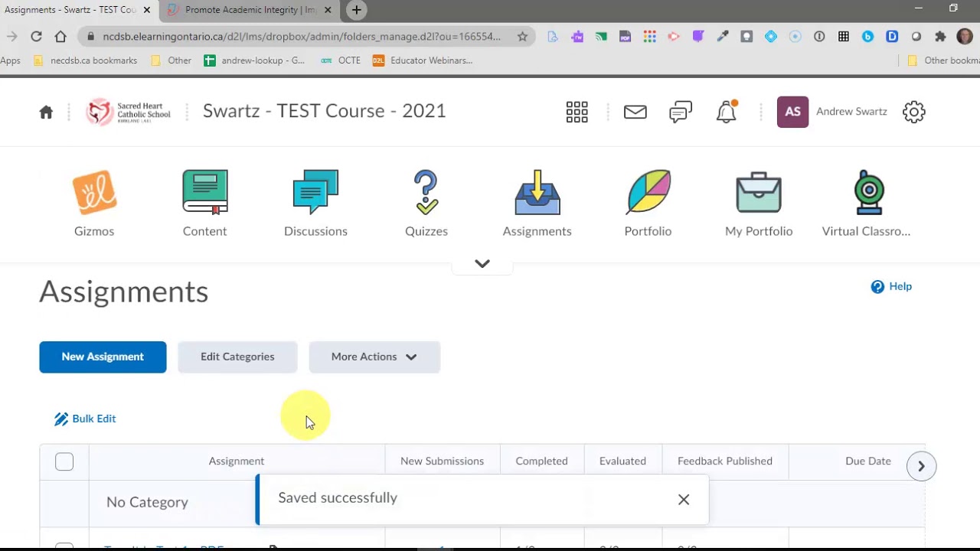Screen dimensions: 980x551
Task: Switch to Promote Academic Integrity tab
Action: (x=250, y=10)
